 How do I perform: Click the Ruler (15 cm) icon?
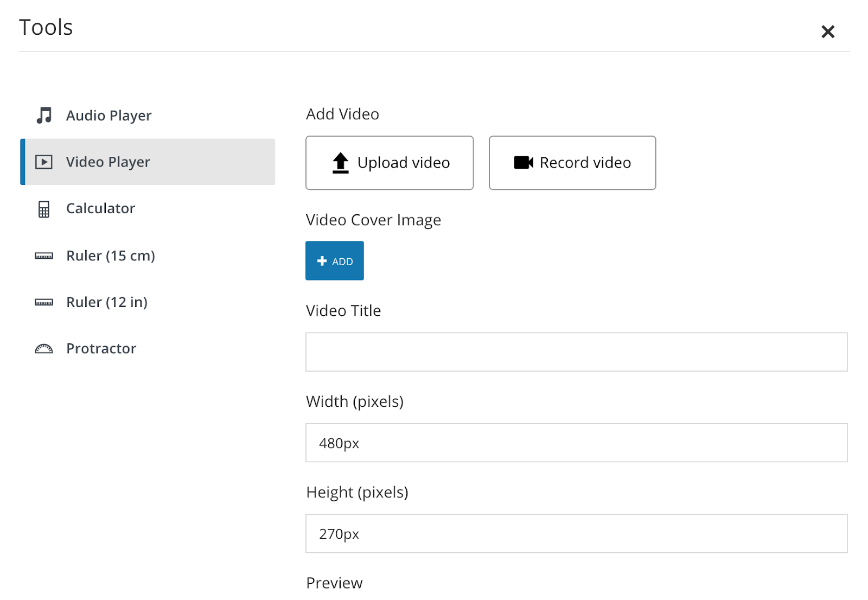tap(44, 256)
